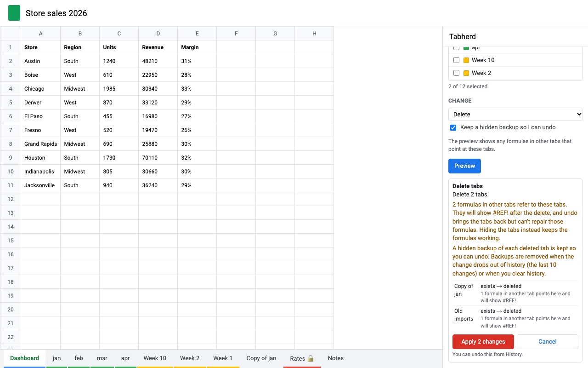
Task: Open the bottom Week 10 sheet tab
Action: click(x=155, y=358)
